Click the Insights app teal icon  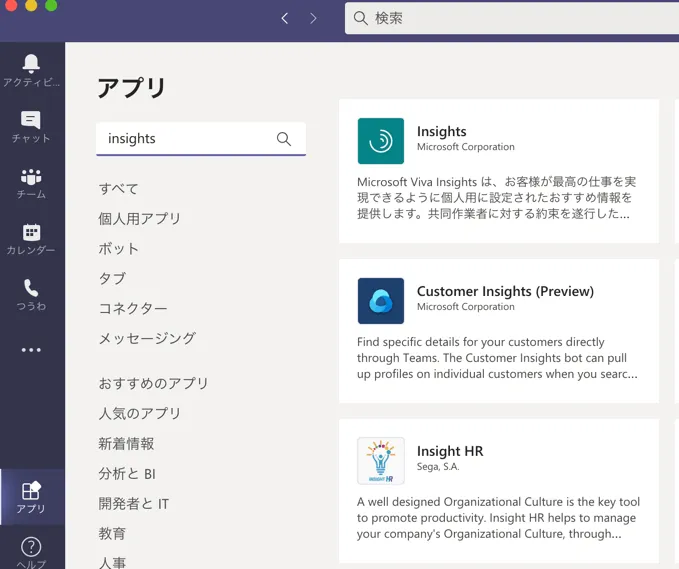pos(381,141)
